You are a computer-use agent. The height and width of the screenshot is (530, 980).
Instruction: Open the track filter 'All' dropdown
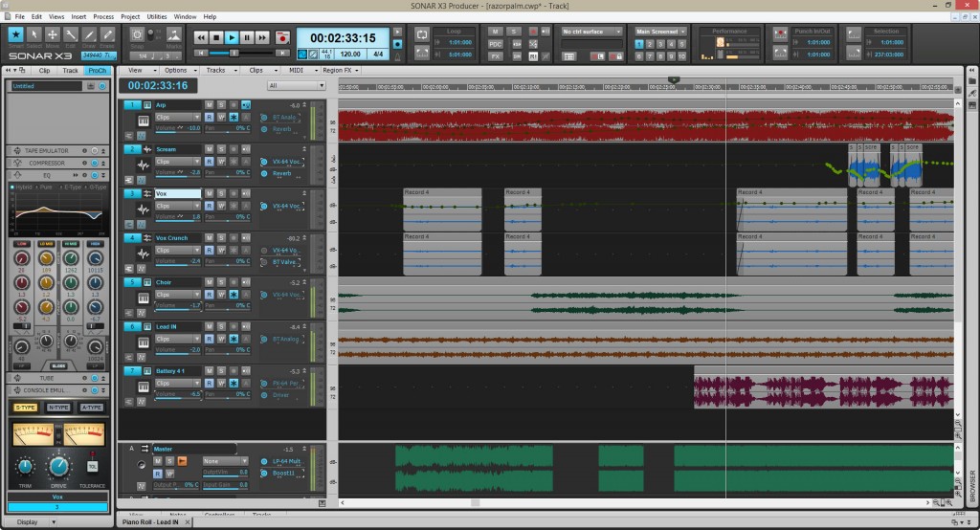297,86
